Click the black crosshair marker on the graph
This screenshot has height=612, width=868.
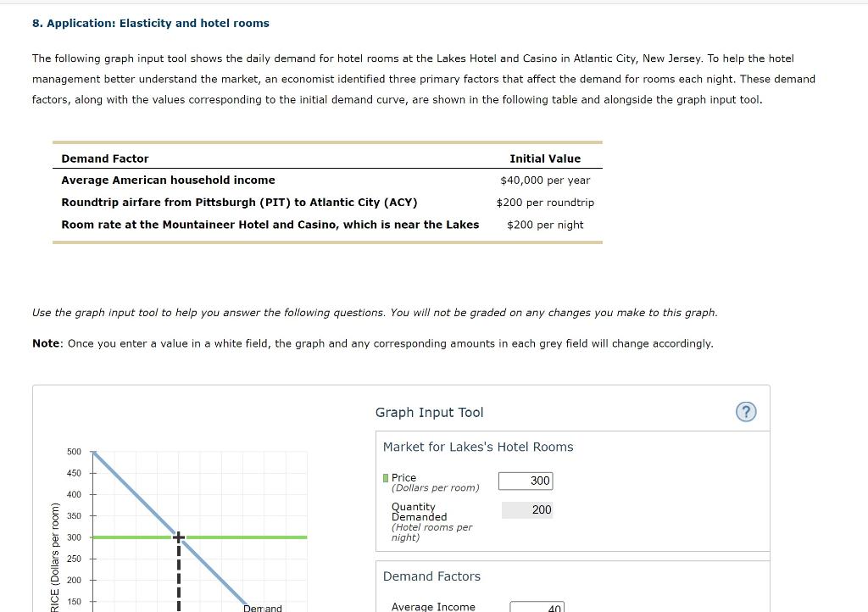(x=178, y=537)
